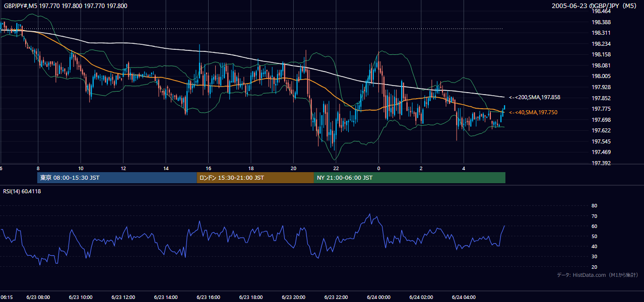Click price axis value 198.388
The image size is (644, 302).
[602, 22]
